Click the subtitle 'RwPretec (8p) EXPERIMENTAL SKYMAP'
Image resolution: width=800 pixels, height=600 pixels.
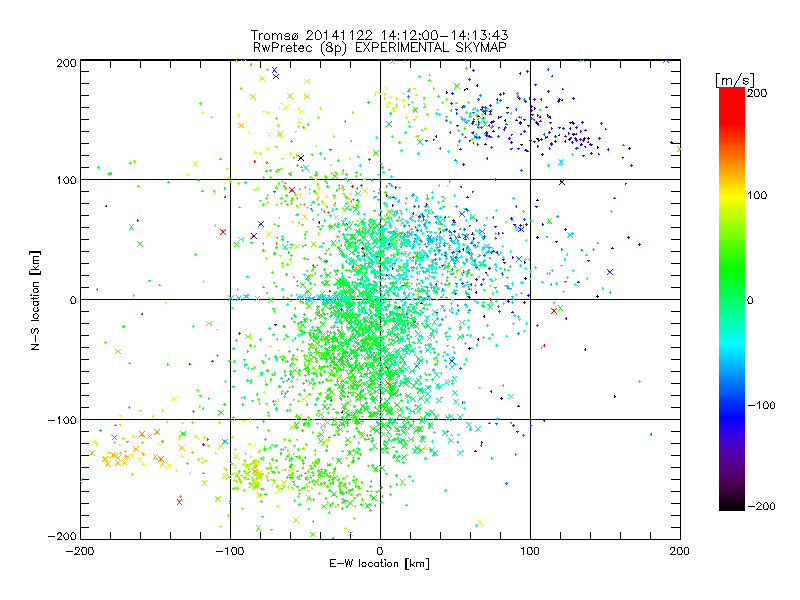coord(380,47)
